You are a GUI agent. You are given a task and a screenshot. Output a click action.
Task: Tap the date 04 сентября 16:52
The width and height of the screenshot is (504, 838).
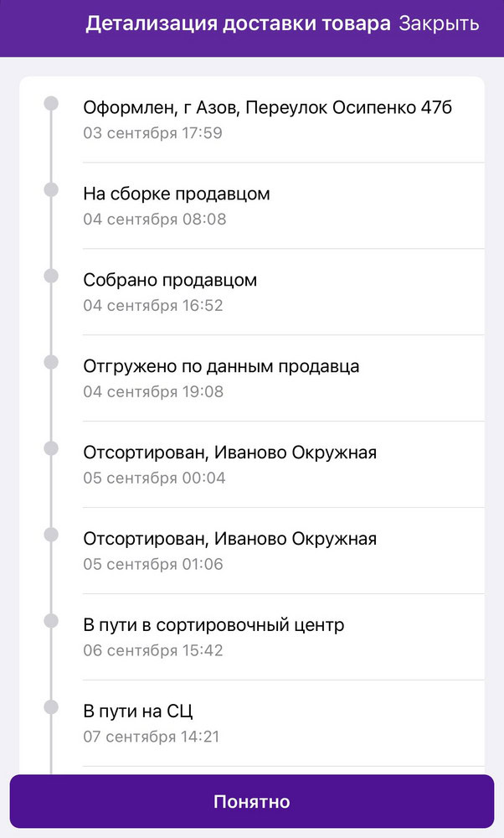(153, 305)
